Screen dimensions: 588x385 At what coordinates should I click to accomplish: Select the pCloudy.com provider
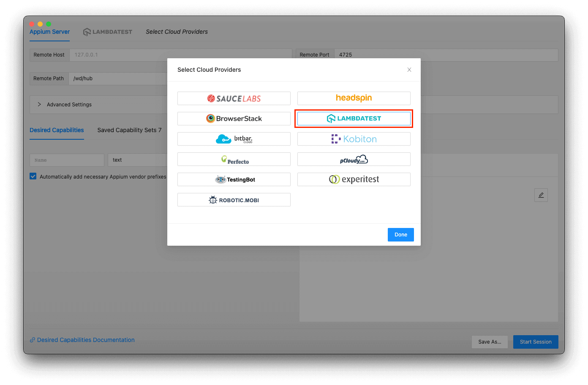coord(354,159)
